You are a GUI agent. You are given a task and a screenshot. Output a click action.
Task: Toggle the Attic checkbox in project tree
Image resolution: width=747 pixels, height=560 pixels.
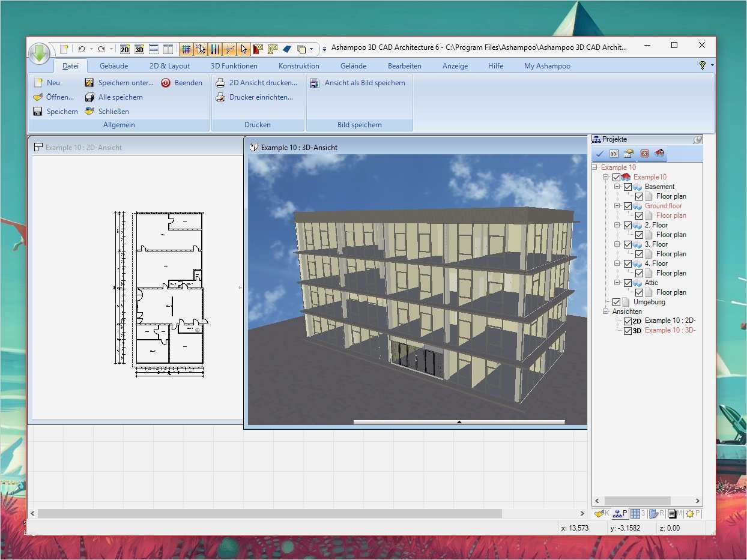coord(628,283)
